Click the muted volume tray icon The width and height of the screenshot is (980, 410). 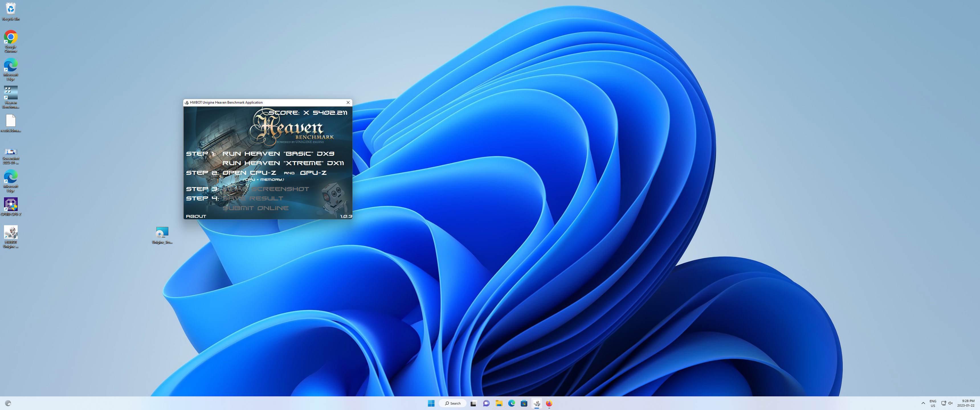click(950, 403)
